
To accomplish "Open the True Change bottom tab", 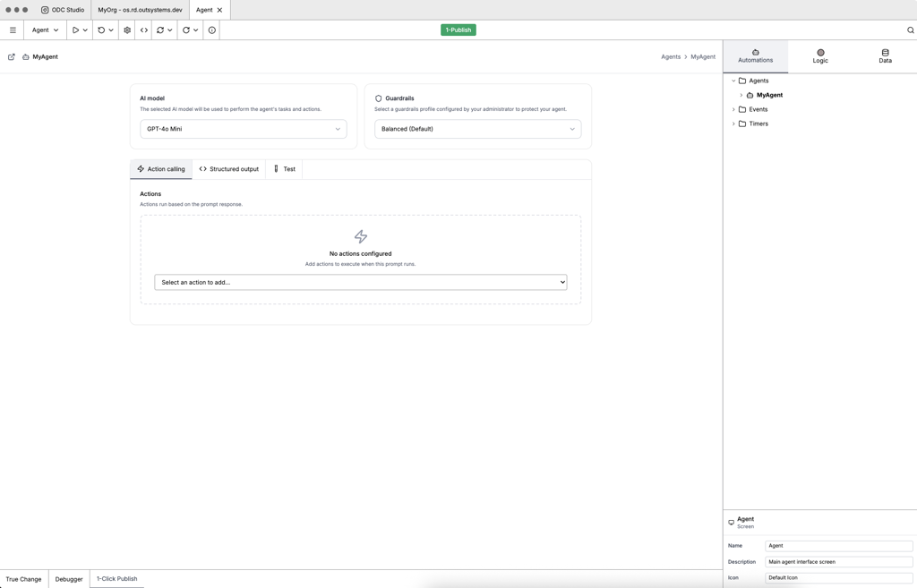I will point(23,579).
